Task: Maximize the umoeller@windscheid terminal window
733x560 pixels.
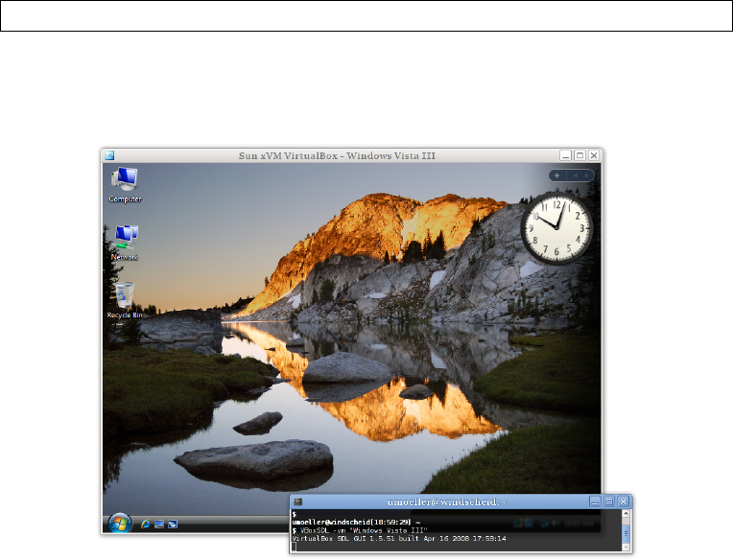Action: pos(609,502)
